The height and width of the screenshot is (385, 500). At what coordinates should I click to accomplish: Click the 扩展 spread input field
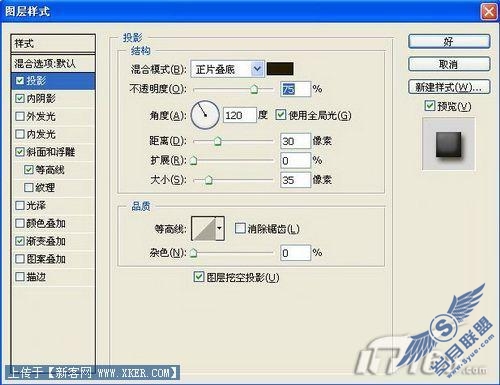pyautogui.click(x=295, y=161)
